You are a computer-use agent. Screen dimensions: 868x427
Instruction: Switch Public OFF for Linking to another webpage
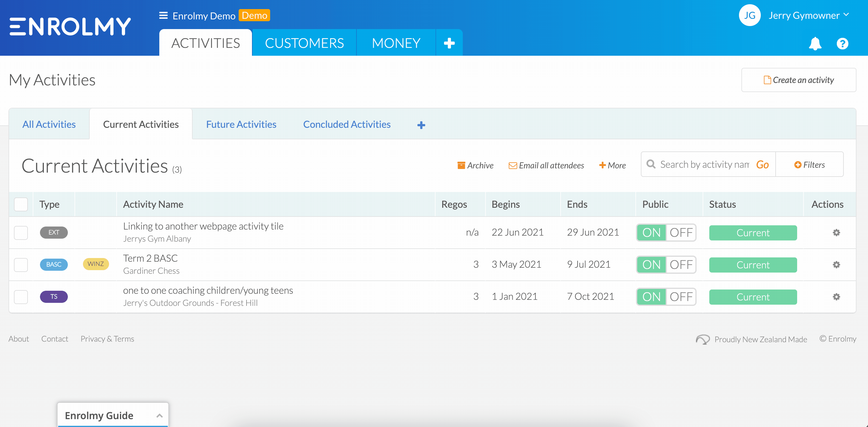point(681,233)
